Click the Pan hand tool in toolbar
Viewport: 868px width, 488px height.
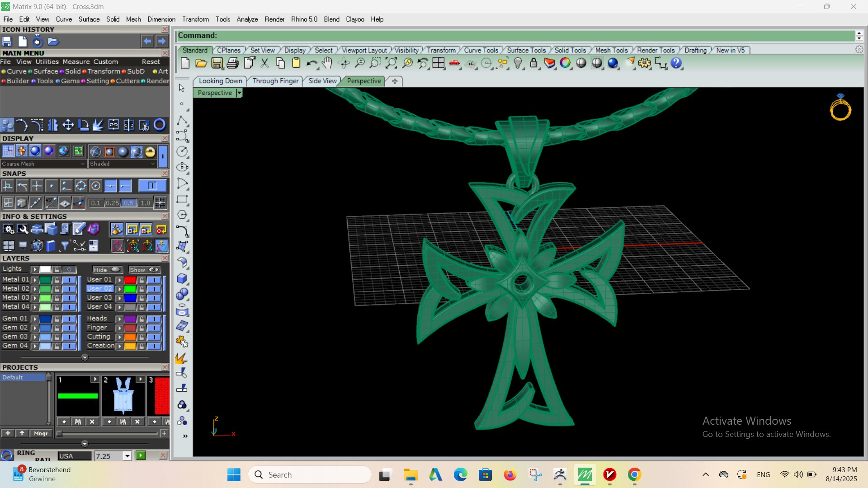click(327, 63)
